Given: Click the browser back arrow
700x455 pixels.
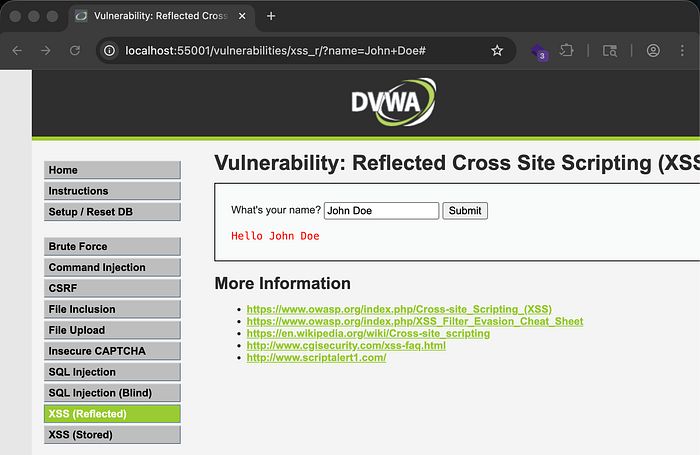Looking at the screenshot, I should (17, 50).
